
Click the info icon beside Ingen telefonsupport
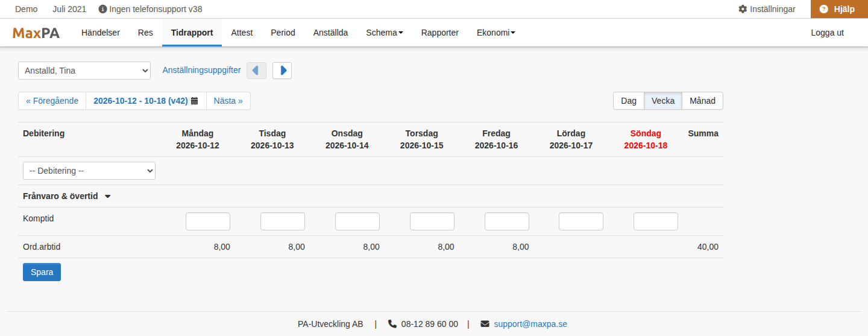[x=102, y=9]
